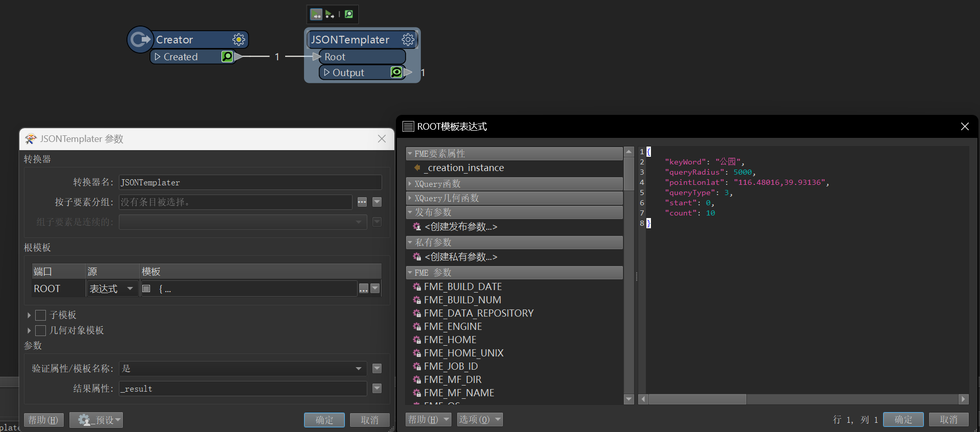Select FME_BUILD_DATE parameter

(x=463, y=286)
